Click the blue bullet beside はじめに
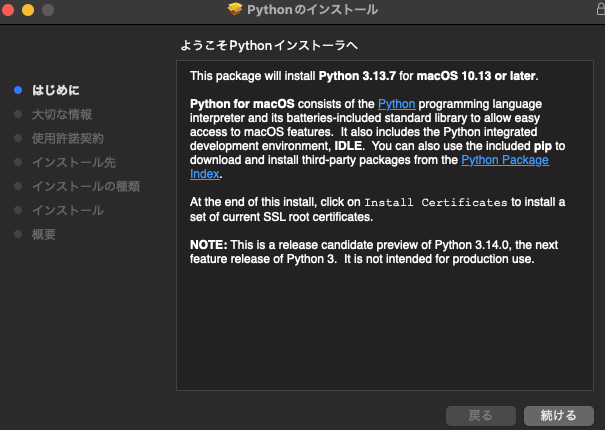605x430 pixels. pyautogui.click(x=18, y=89)
